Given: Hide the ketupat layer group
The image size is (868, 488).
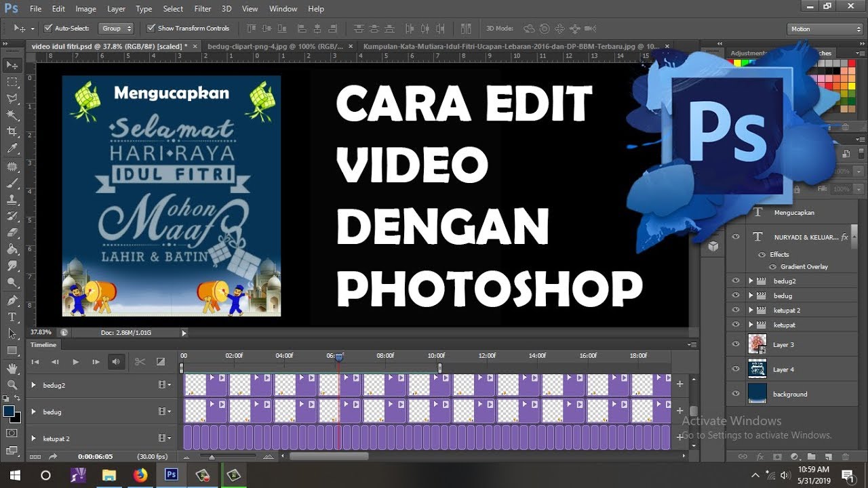Looking at the screenshot, I should 736,325.
